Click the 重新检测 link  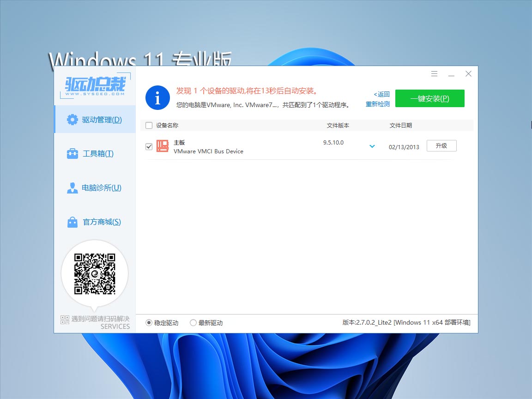coord(378,104)
